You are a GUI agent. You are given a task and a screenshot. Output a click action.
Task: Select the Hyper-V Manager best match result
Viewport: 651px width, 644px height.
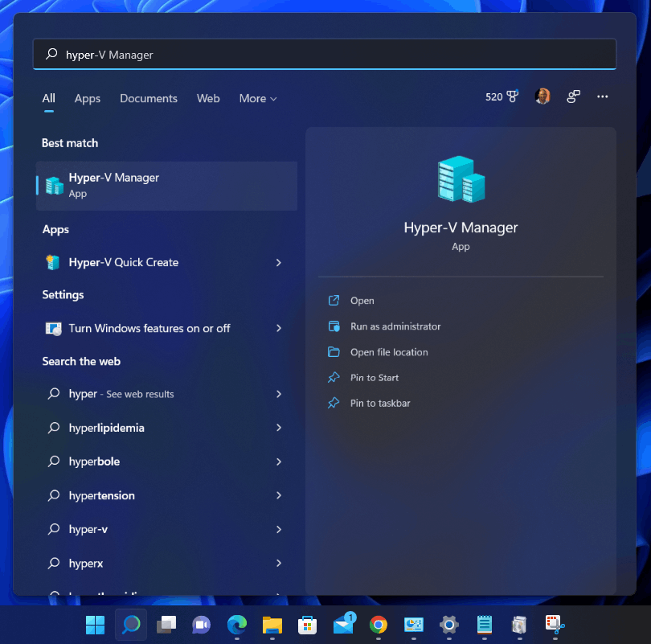(166, 186)
